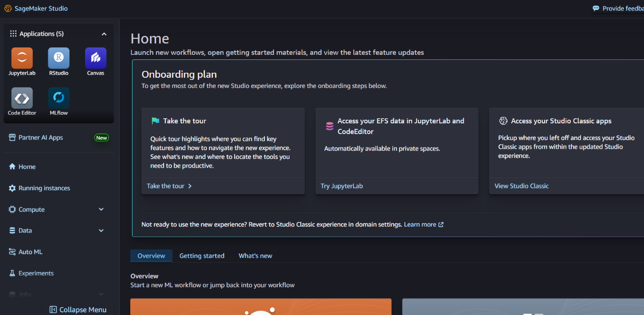Screen dimensions: 644x315
Task: Click the arrow next to Take the tour
Action: click(x=190, y=186)
